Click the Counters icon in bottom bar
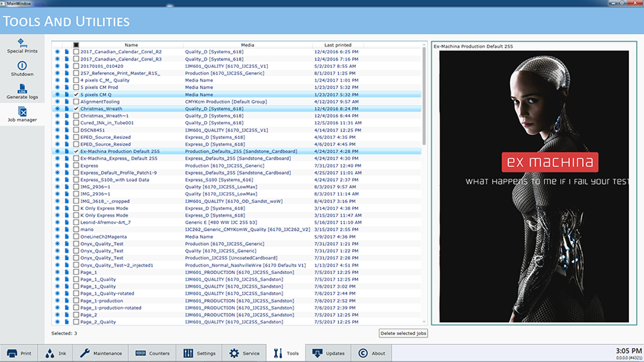Viewport: 644px width, 362px height. click(141, 354)
